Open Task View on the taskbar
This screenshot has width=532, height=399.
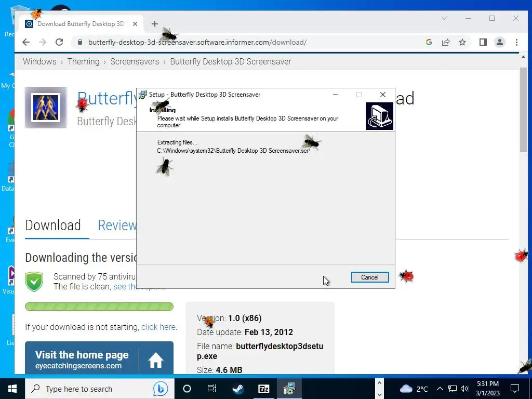(x=212, y=389)
